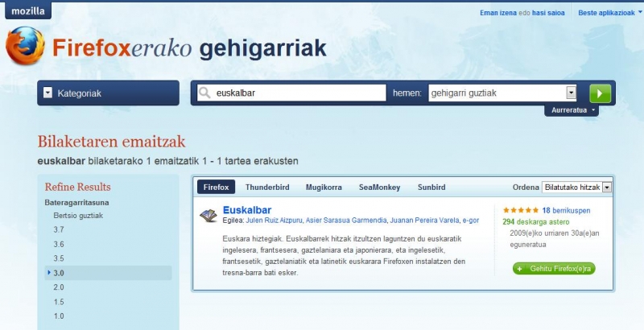Expand the Aurreratua advanced options
This screenshot has height=330, width=644.
coord(572,110)
